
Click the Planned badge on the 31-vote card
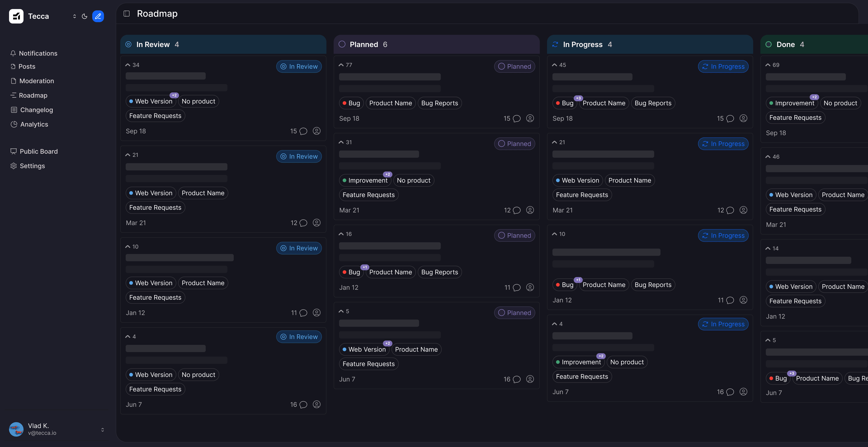(x=514, y=144)
